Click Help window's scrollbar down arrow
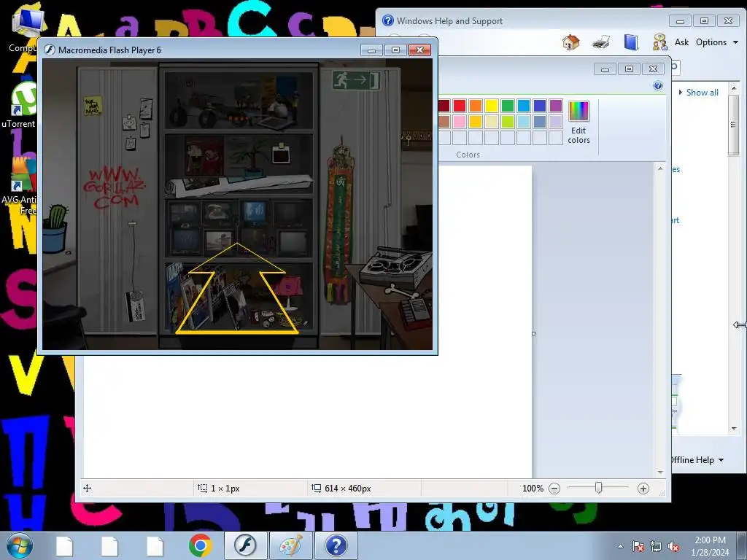This screenshot has height=560, width=747. [x=734, y=429]
